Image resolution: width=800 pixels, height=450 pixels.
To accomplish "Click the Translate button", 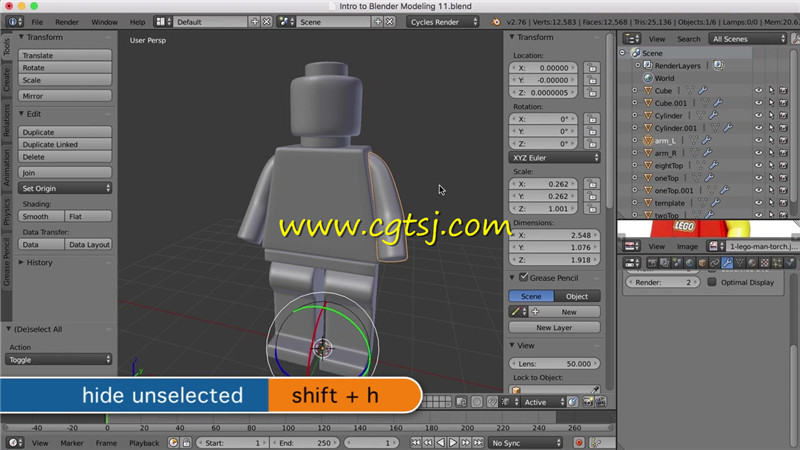I will pyautogui.click(x=65, y=55).
